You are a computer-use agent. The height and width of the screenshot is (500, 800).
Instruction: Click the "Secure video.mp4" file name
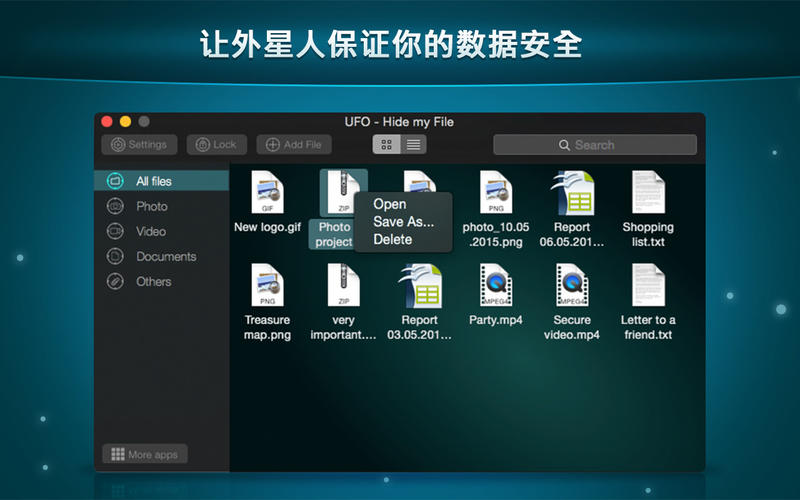pos(572,327)
